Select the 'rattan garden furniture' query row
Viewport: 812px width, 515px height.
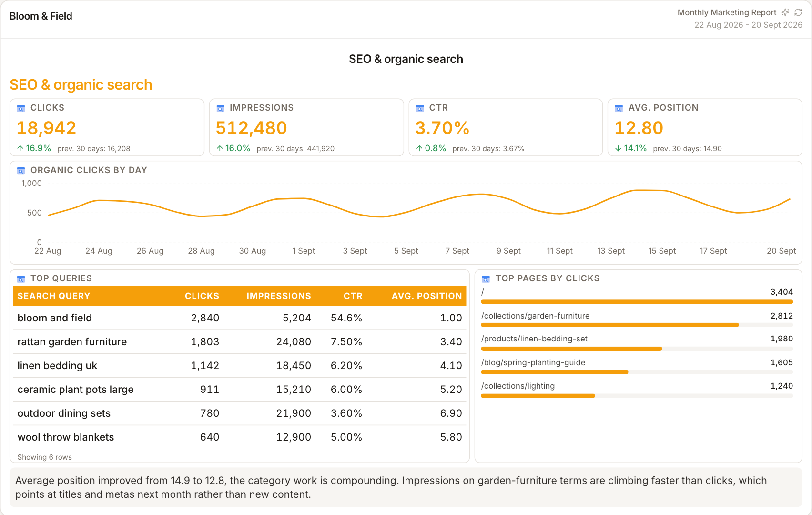240,342
